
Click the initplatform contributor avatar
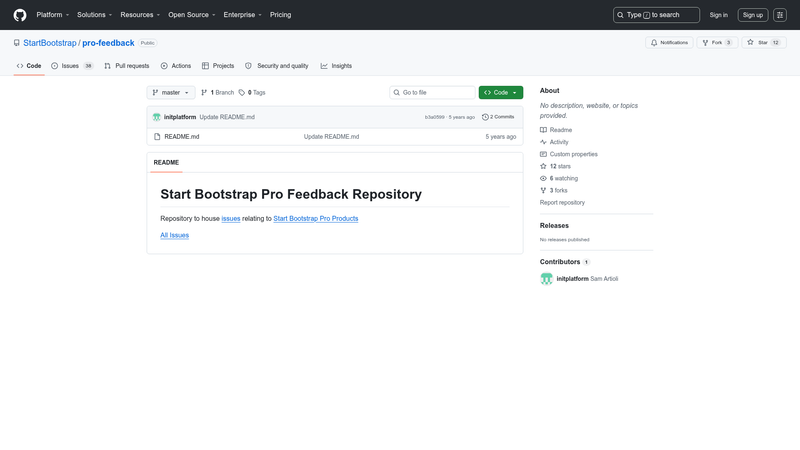[x=546, y=279]
